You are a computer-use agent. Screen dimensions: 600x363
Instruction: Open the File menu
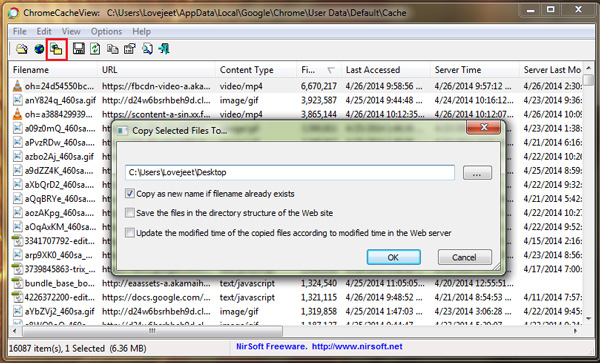[20, 31]
